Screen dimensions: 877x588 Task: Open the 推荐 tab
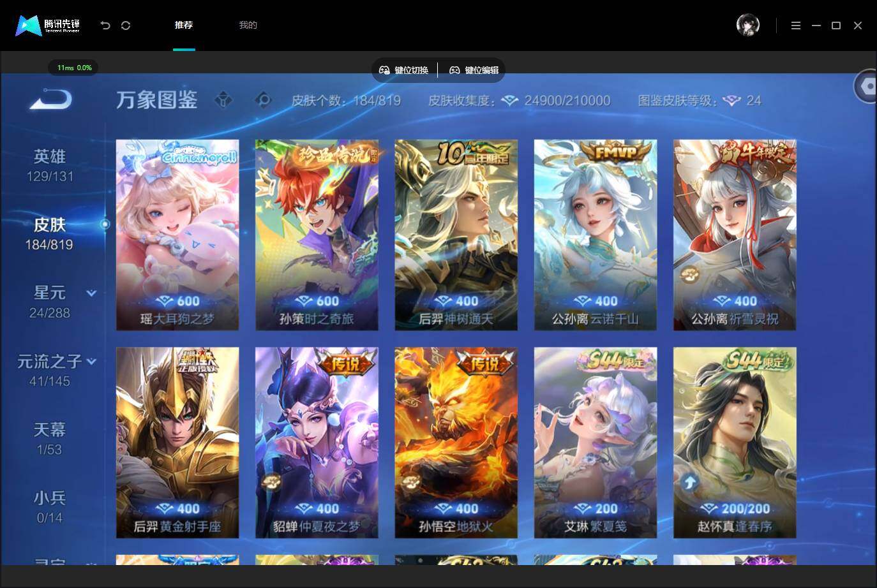tap(184, 25)
